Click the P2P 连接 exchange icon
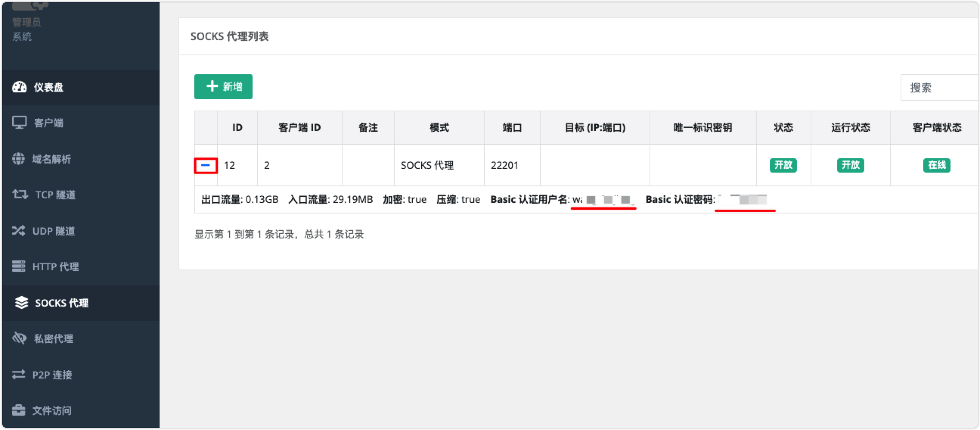Viewport: 980px width, 430px height. click(19, 374)
